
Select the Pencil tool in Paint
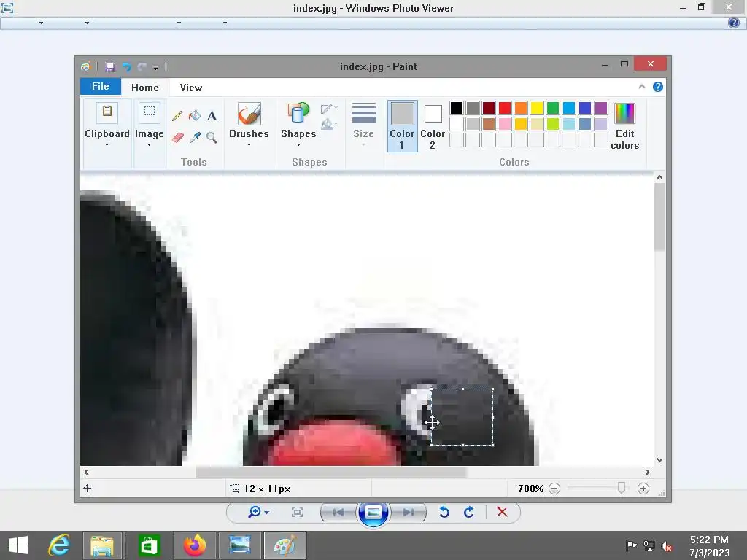[177, 116]
